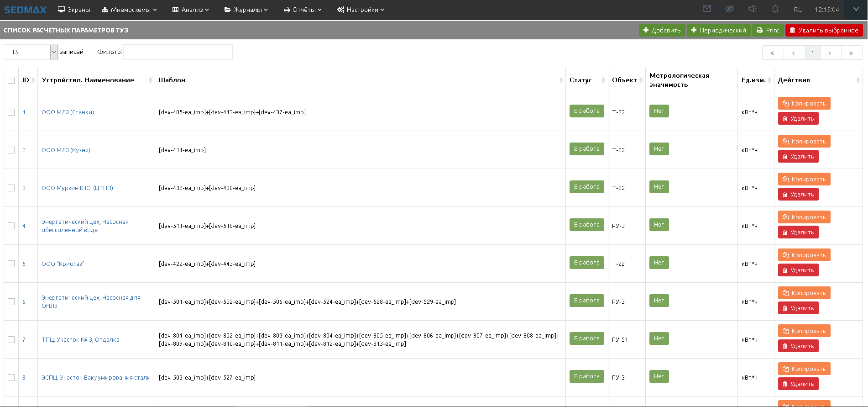This screenshot has width=868, height=407.
Task: Open the Экраны menu item
Action: tap(74, 10)
